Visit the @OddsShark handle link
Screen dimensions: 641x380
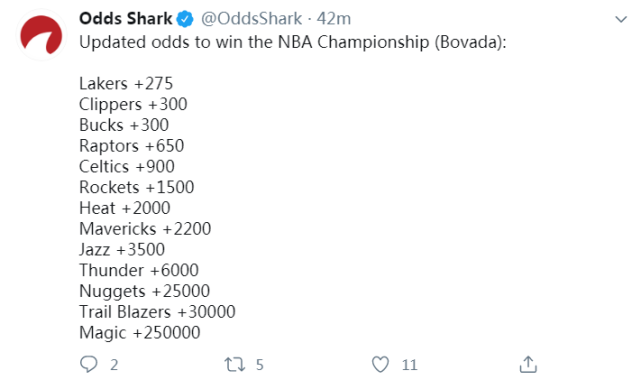(251, 19)
